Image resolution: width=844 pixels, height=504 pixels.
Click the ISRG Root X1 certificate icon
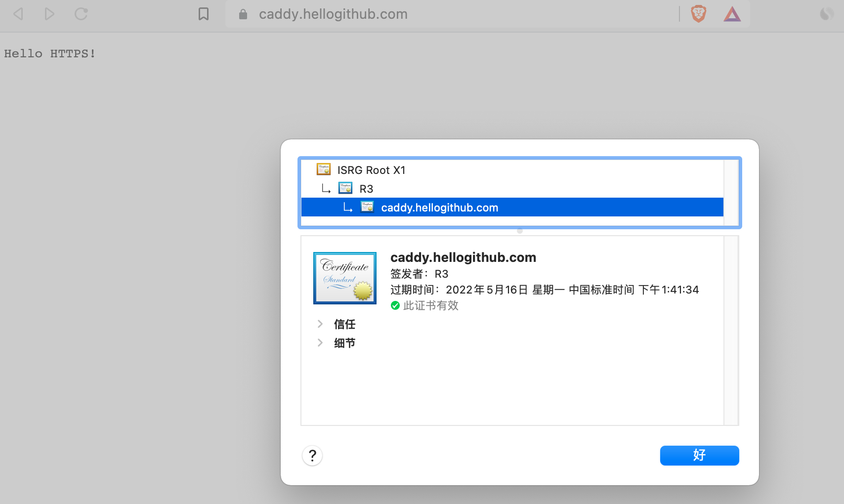pyautogui.click(x=324, y=170)
